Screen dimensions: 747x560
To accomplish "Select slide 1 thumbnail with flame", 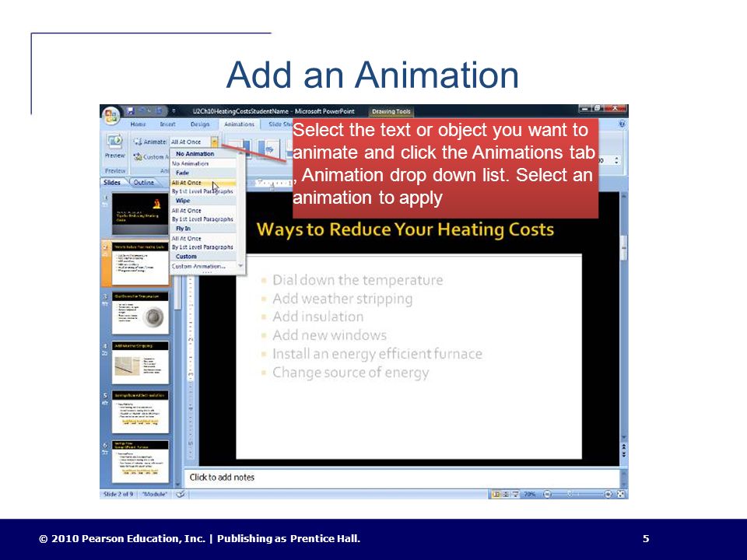I will (x=140, y=214).
